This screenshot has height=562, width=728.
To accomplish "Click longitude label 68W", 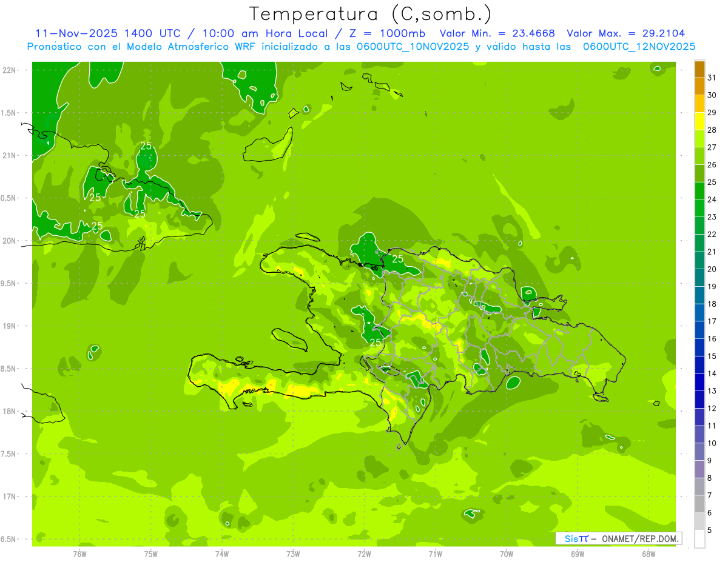I will coord(649,554).
